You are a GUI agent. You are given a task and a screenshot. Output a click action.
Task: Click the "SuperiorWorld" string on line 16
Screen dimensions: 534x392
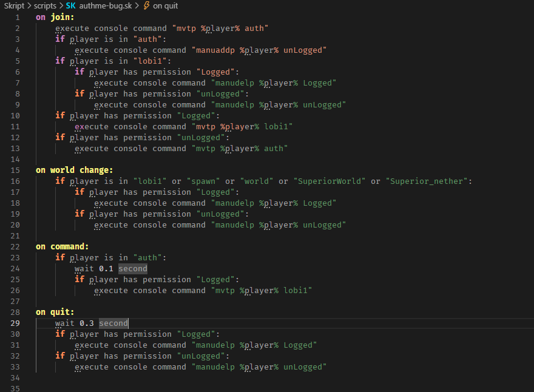330,181
